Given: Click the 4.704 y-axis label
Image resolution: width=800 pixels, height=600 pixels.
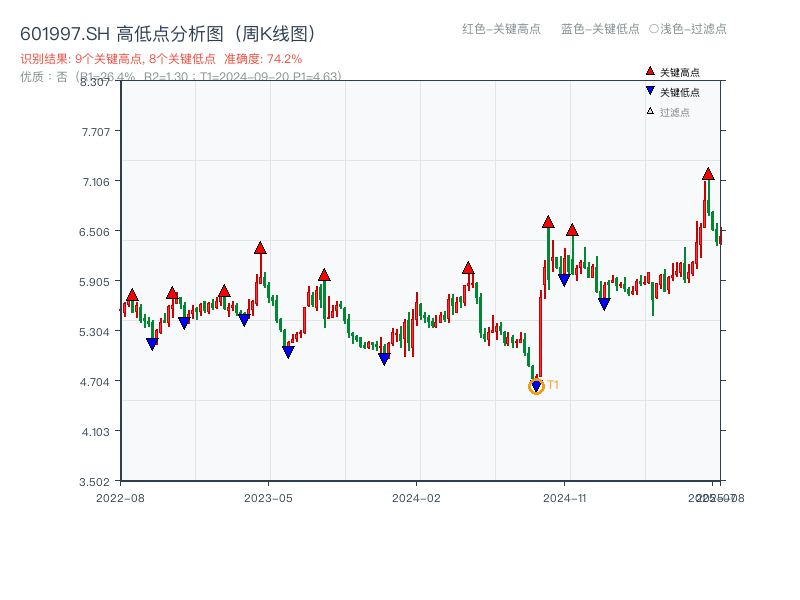Looking at the screenshot, I should (94, 382).
